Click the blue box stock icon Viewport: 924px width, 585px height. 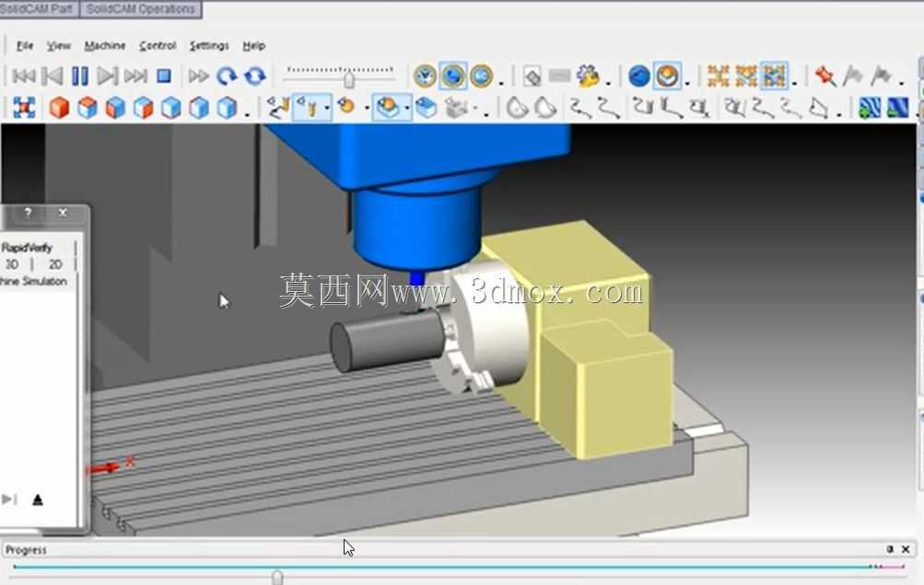click(426, 108)
